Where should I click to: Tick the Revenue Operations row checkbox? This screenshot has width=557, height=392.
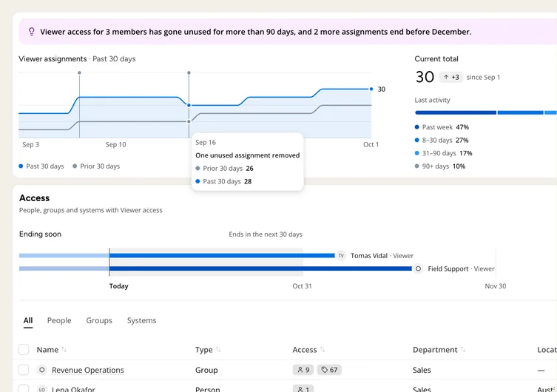[x=24, y=370]
